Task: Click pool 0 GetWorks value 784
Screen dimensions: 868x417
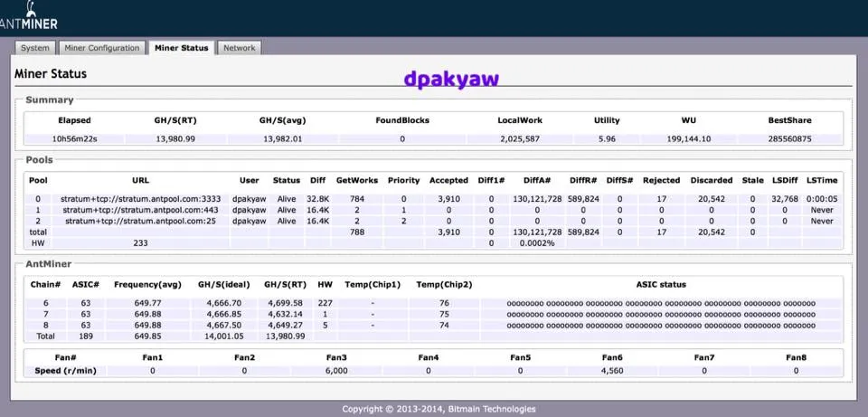Action: point(357,199)
